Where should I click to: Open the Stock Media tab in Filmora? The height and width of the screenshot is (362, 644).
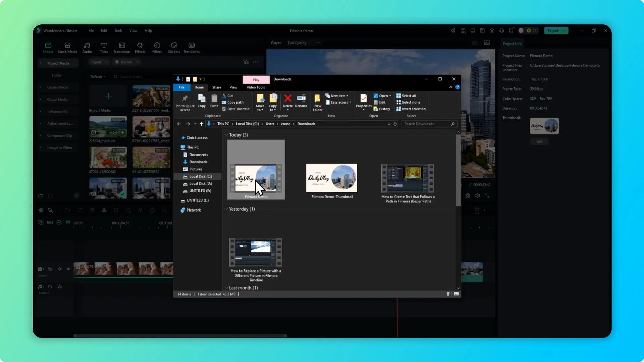pyautogui.click(x=67, y=48)
